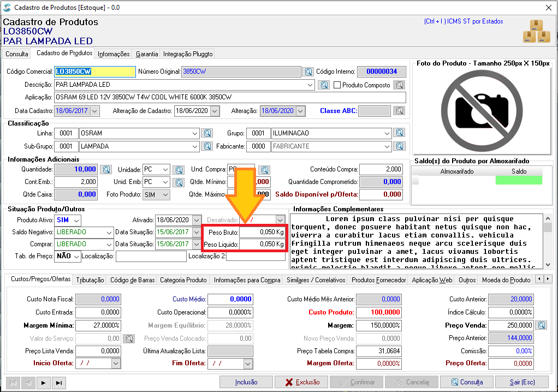
Task: Click the Inclusão button
Action: 246,382
